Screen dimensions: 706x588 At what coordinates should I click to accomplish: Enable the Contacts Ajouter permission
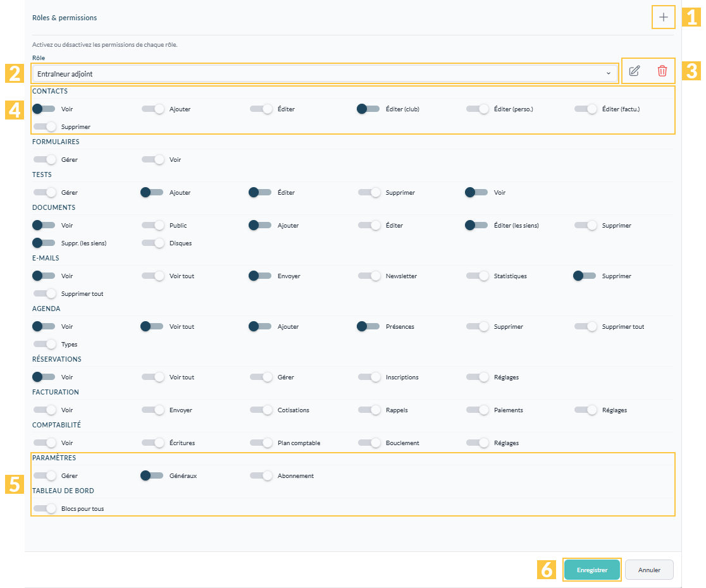153,109
